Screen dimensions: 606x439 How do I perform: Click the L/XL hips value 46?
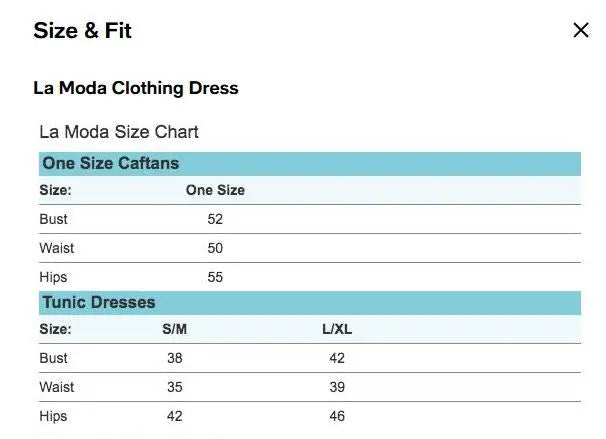pyautogui.click(x=336, y=416)
